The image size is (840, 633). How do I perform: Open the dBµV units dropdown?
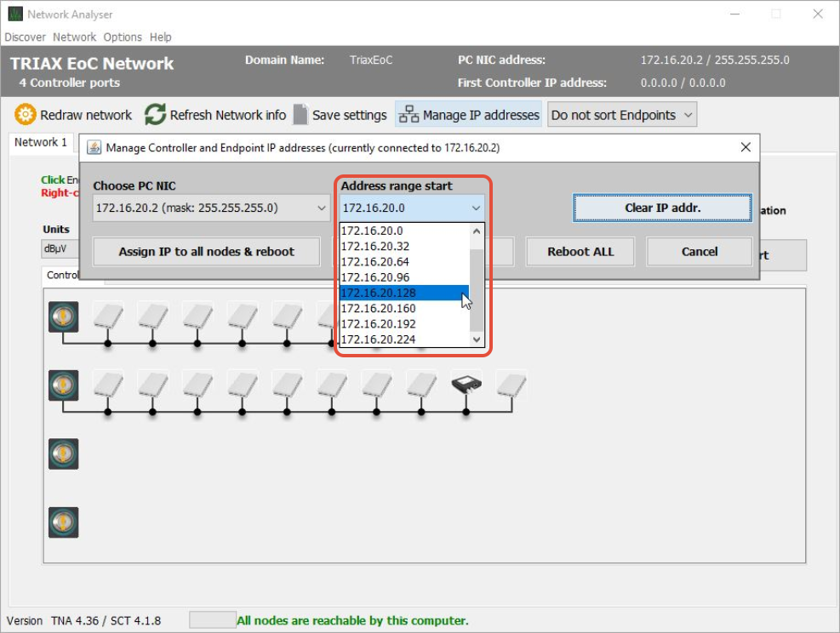pyautogui.click(x=60, y=248)
